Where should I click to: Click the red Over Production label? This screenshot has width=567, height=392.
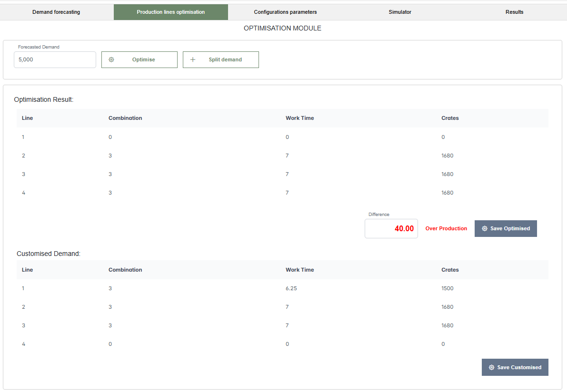[x=446, y=229]
